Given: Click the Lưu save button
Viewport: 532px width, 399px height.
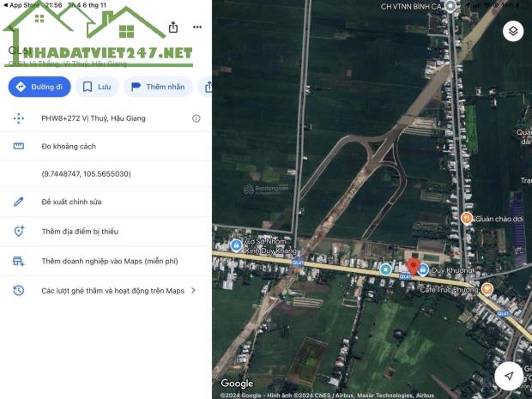Looking at the screenshot, I should [97, 87].
